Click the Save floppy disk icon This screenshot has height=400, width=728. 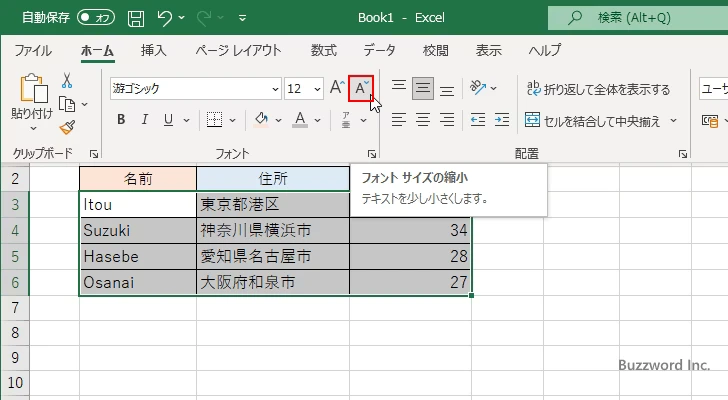coord(136,17)
